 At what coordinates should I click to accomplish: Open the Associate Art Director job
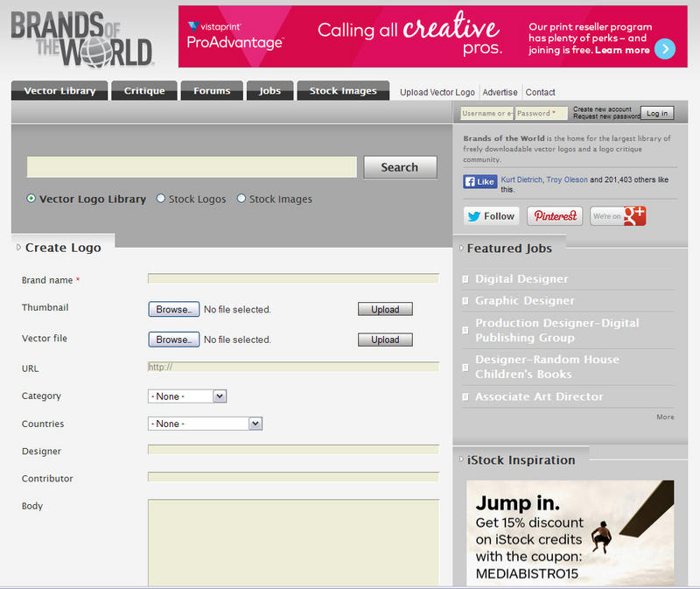tap(539, 397)
